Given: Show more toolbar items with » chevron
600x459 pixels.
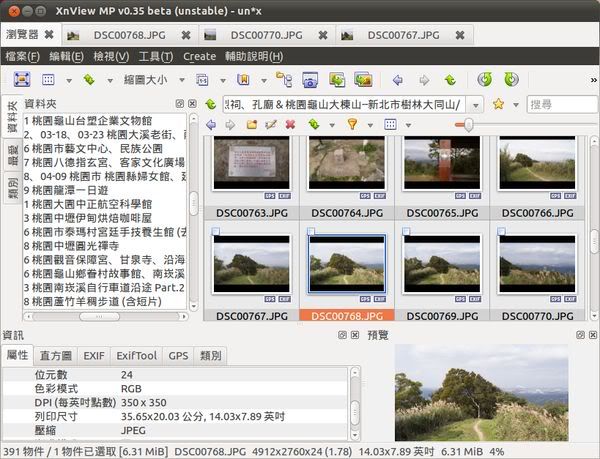Looking at the screenshot, I should pyautogui.click(x=593, y=80).
